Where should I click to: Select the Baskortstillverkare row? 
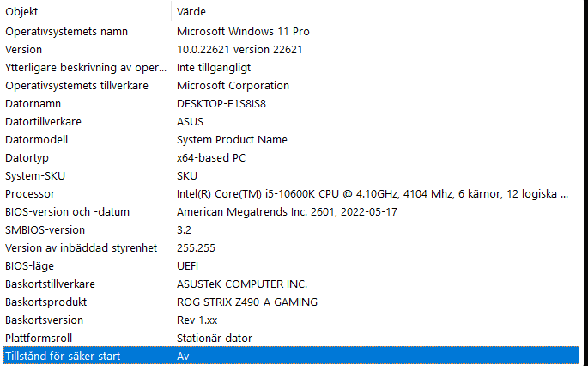50,284
